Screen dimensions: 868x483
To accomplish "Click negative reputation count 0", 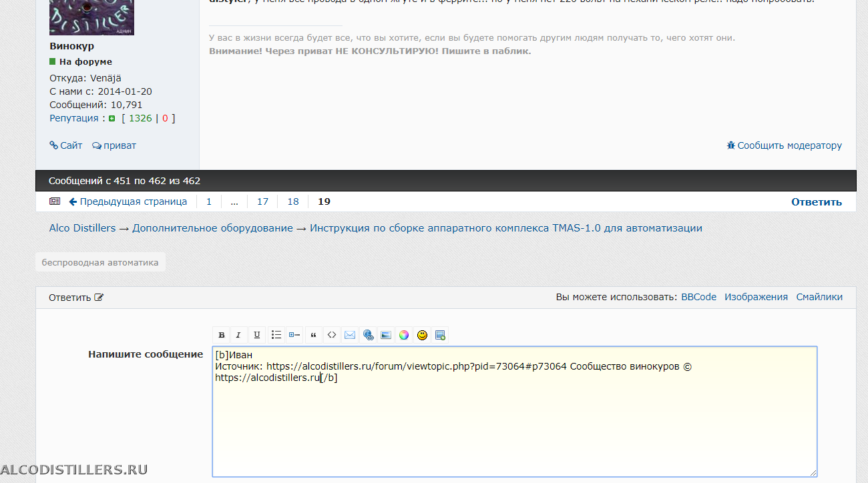I will (x=165, y=118).
